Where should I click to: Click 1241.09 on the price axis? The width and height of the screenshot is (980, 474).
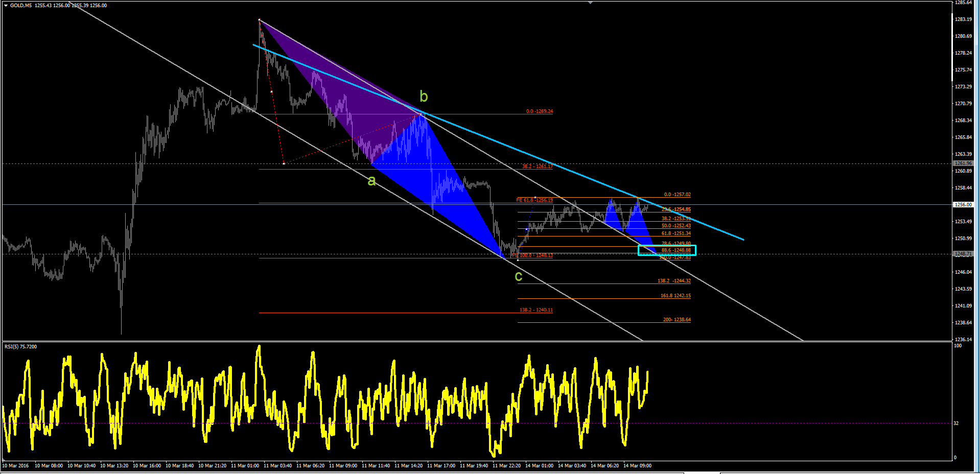click(964, 306)
